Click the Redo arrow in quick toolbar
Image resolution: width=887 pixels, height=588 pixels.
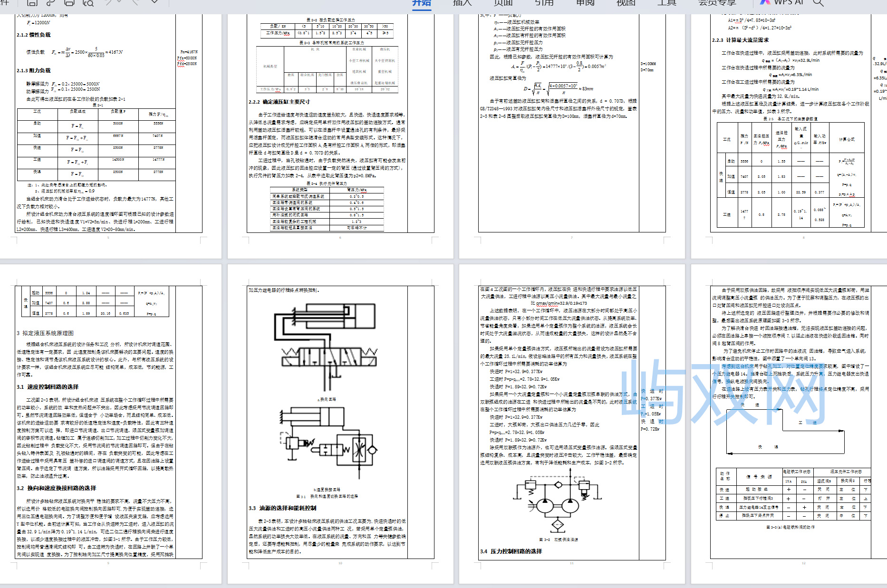coord(135,2)
